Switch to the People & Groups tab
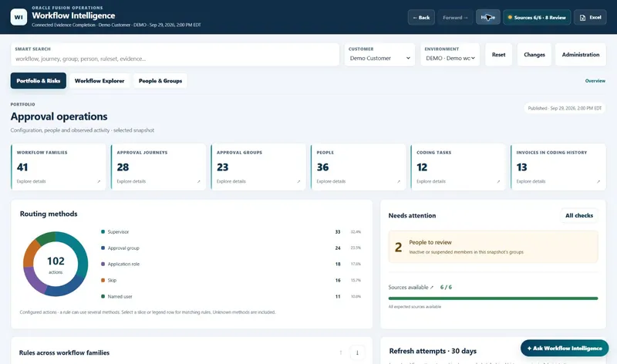The height and width of the screenshot is (364, 617). pyautogui.click(x=160, y=81)
